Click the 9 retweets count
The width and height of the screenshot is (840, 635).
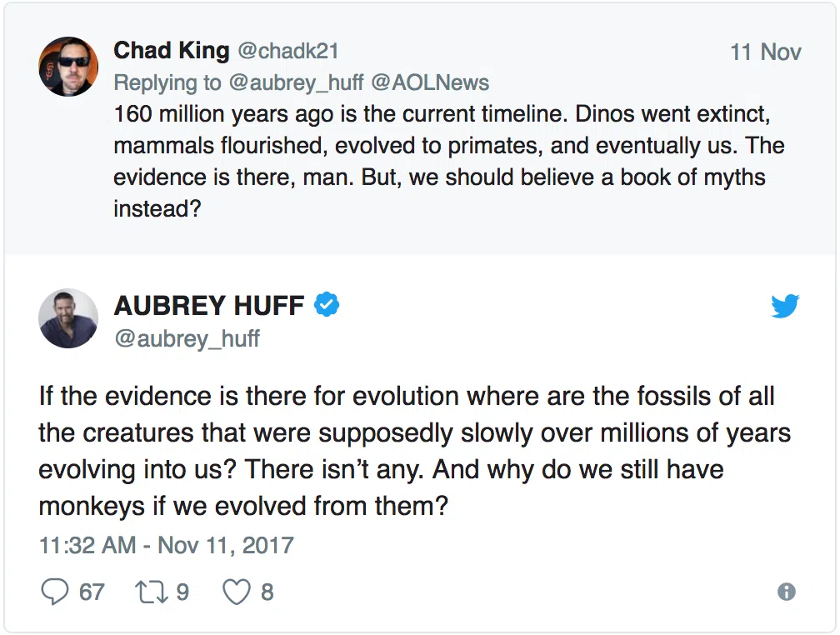(182, 592)
